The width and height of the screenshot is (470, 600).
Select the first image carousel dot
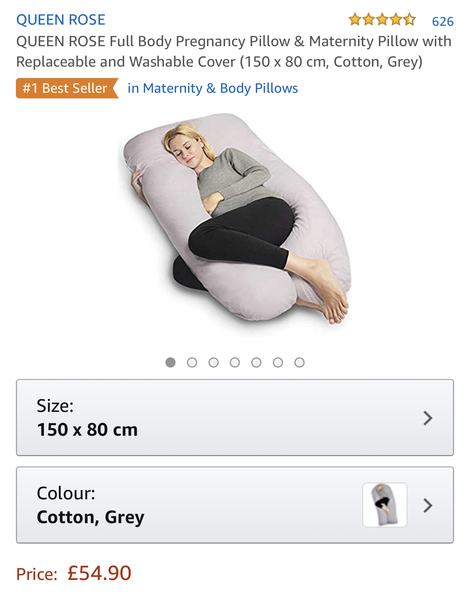click(171, 362)
